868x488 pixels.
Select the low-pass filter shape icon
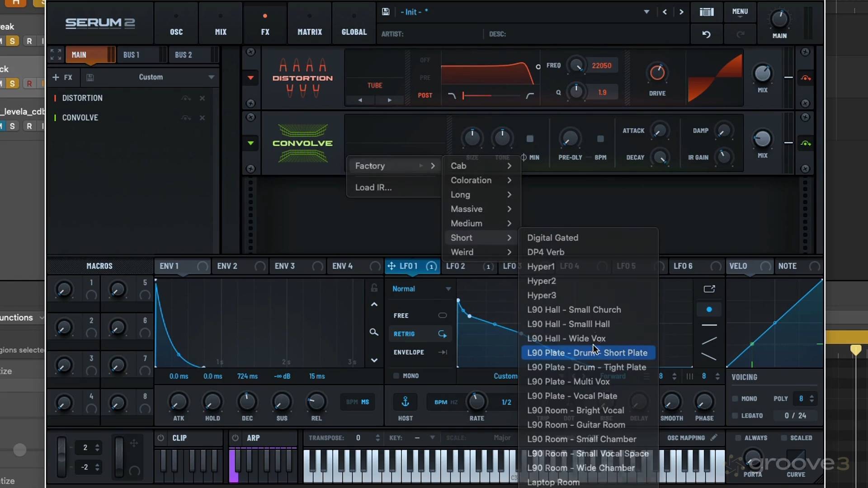click(x=452, y=95)
